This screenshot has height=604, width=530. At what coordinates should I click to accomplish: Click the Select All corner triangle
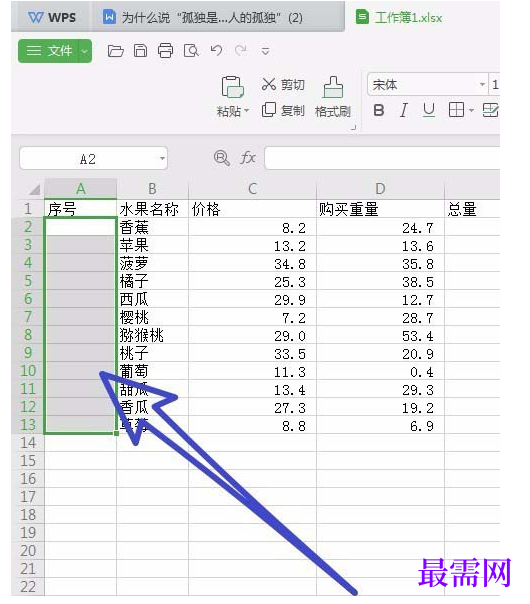(x=35, y=189)
